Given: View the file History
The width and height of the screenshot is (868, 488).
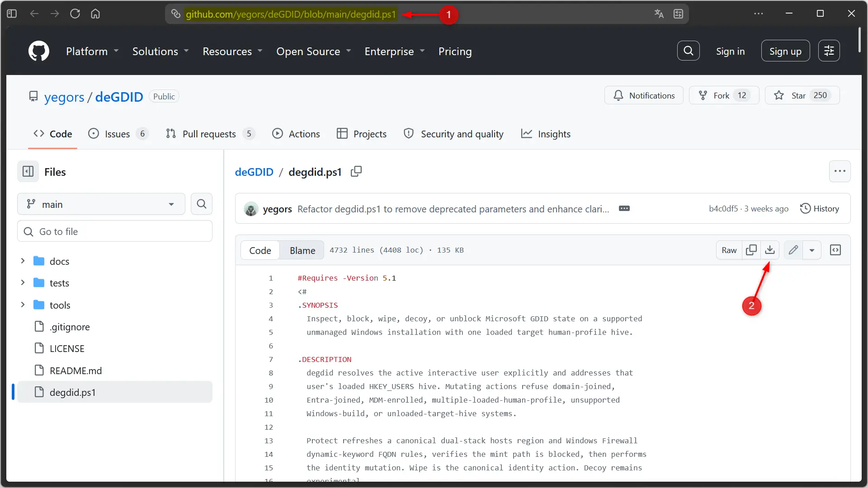Looking at the screenshot, I should pyautogui.click(x=820, y=209).
